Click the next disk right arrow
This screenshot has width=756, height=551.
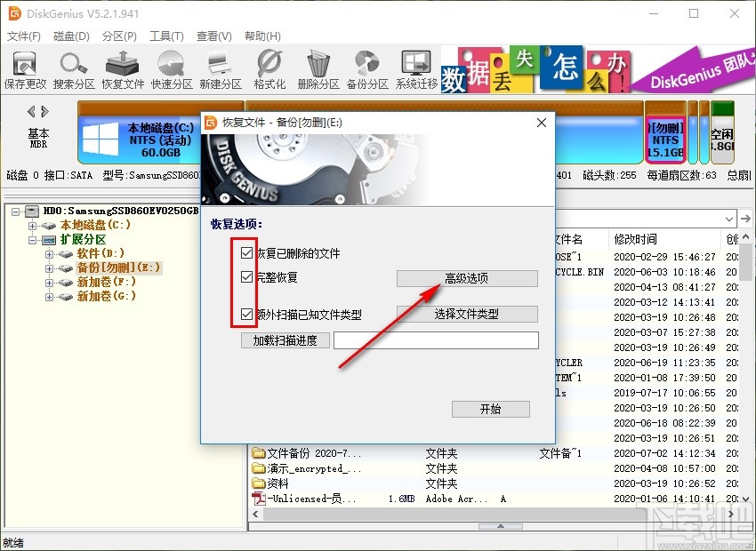click(x=44, y=112)
